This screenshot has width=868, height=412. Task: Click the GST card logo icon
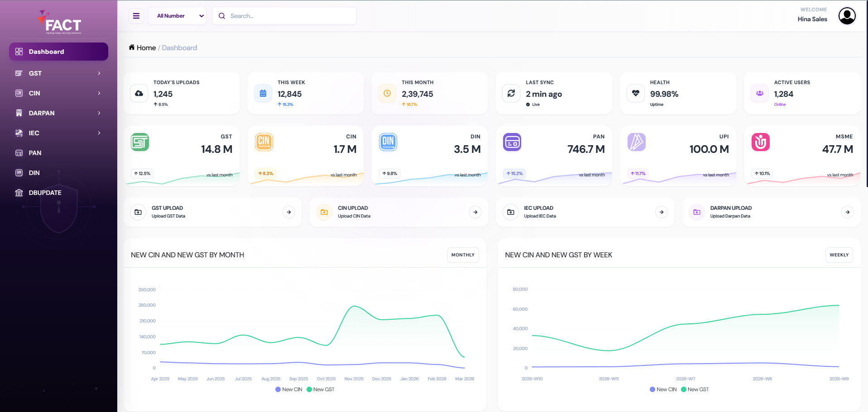(140, 142)
